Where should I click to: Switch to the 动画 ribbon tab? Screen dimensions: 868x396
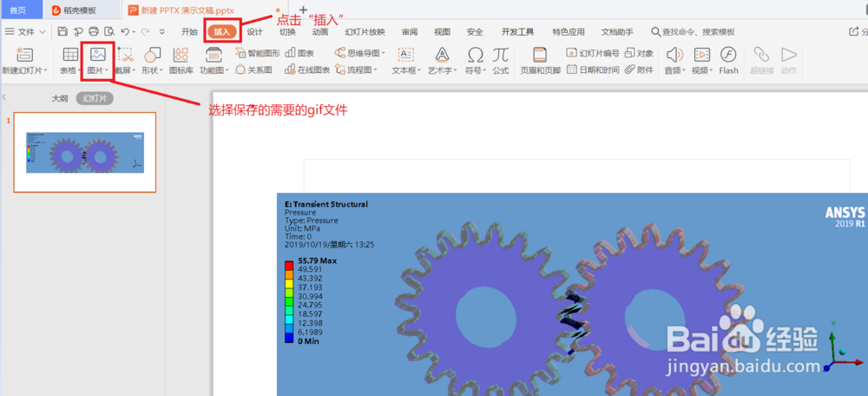320,31
